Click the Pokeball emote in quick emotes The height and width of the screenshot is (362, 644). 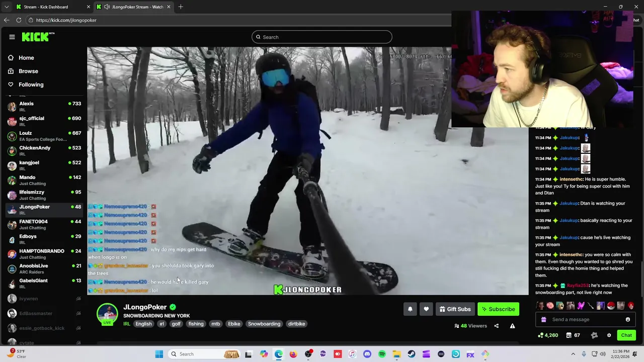(x=611, y=305)
